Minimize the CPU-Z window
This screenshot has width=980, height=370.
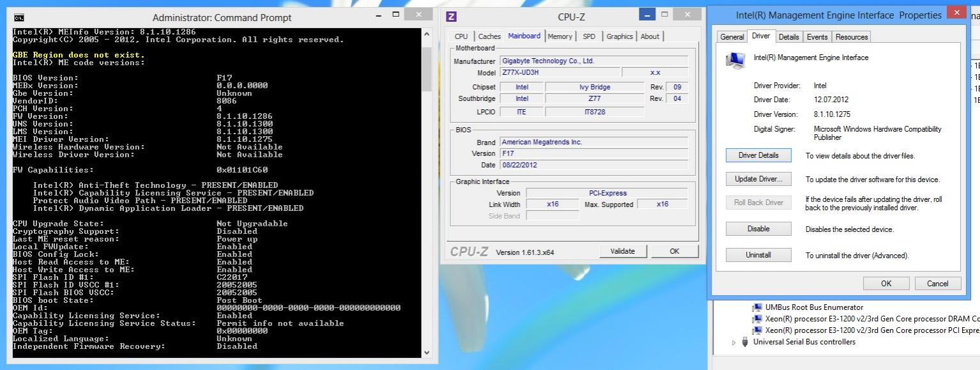pos(647,15)
